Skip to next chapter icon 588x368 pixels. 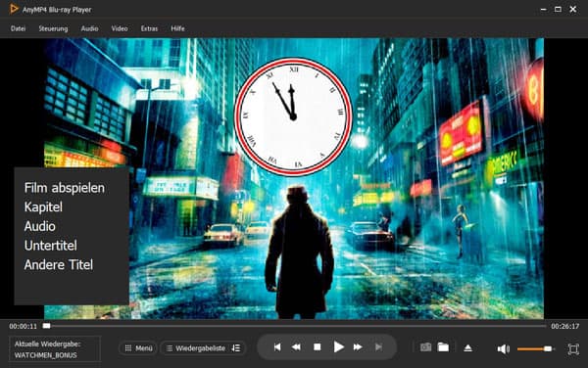click(x=378, y=347)
